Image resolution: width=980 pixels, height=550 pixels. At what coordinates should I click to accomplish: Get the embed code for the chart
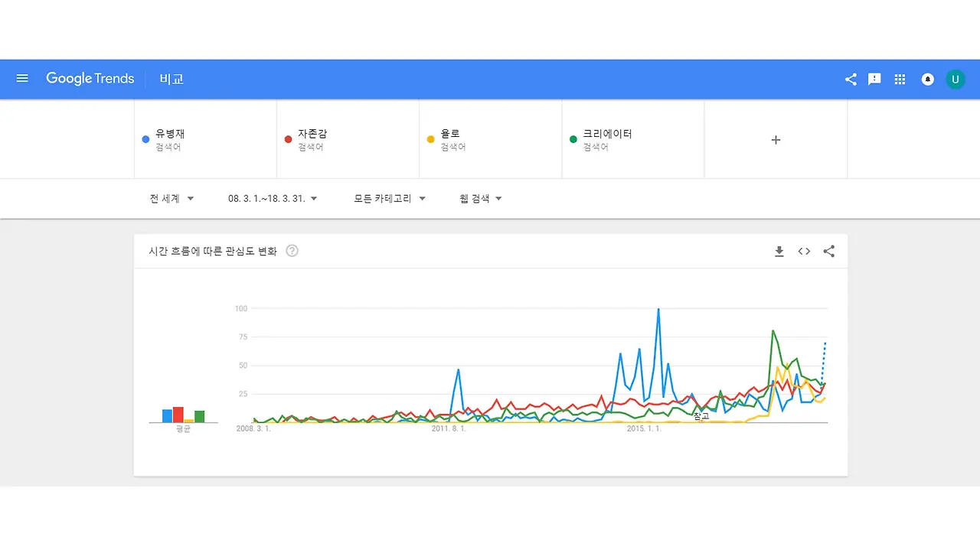coord(803,250)
